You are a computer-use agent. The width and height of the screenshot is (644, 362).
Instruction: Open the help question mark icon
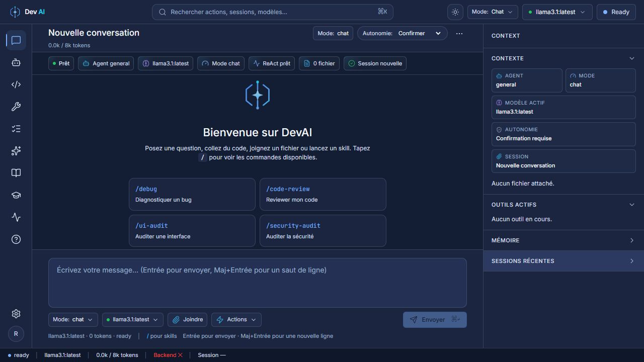click(16, 239)
